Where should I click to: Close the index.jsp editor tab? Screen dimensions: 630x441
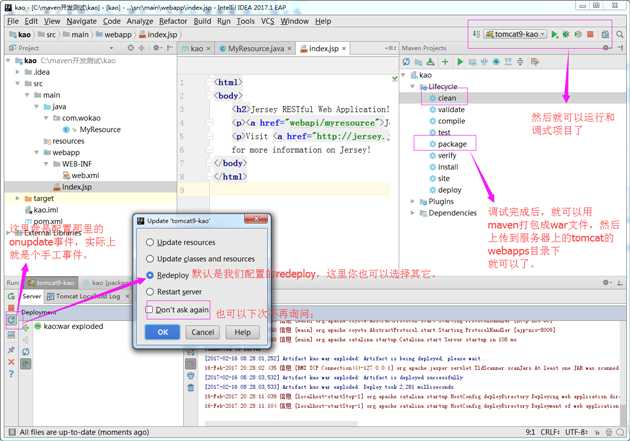(x=344, y=49)
